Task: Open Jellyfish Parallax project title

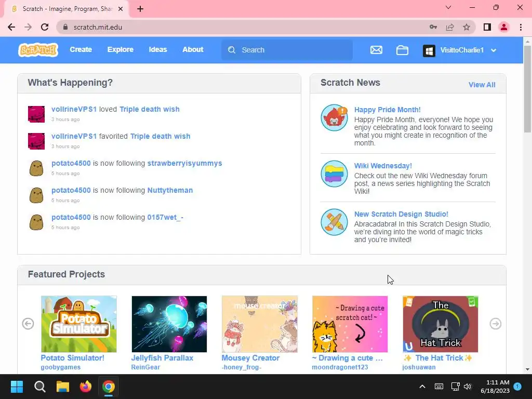Action: click(162, 358)
